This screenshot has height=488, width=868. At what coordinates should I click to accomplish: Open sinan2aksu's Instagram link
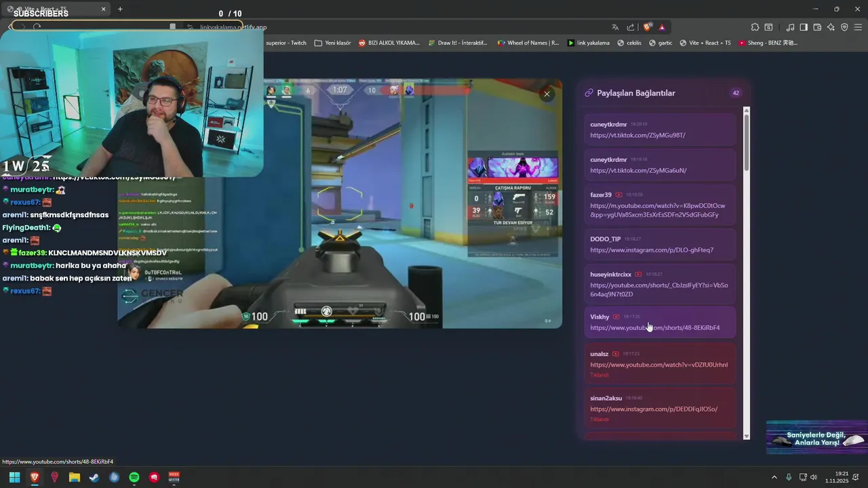pos(654,409)
